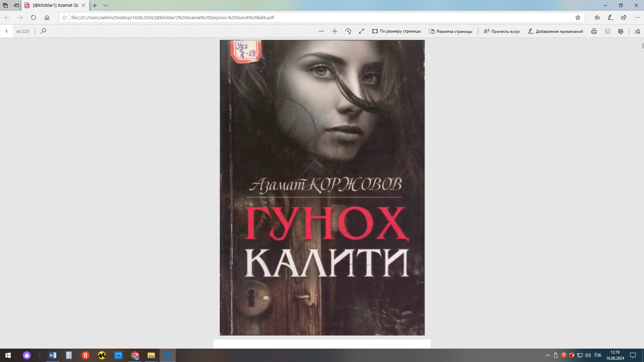
Task: Open Word from the taskbar
Action: pyautogui.click(x=53, y=355)
